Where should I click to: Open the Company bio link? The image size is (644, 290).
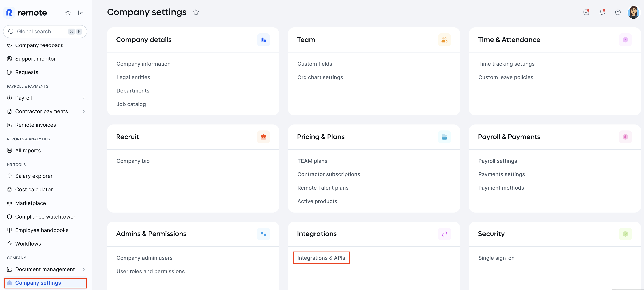tap(133, 161)
